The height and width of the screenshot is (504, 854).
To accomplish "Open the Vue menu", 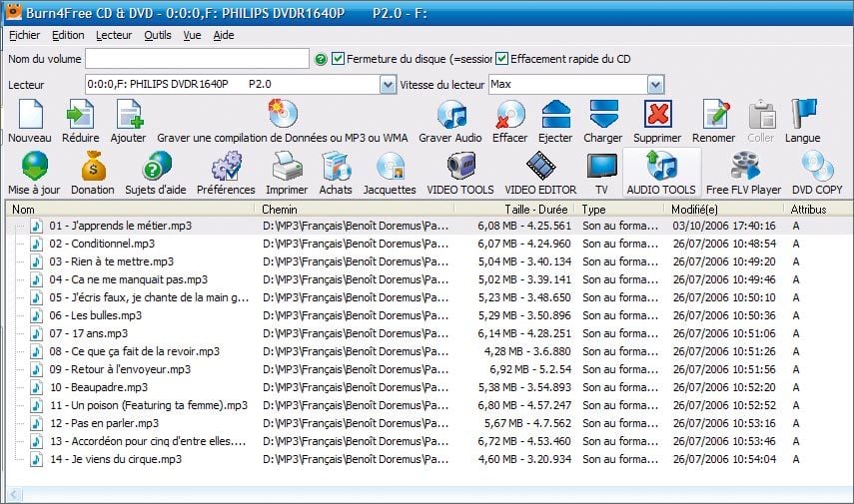I will coord(192,35).
